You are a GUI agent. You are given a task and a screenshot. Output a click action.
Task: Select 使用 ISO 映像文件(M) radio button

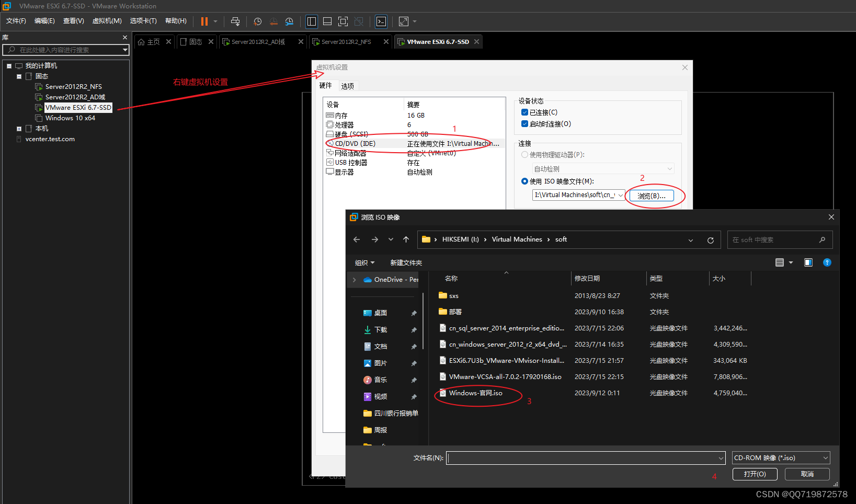point(524,181)
